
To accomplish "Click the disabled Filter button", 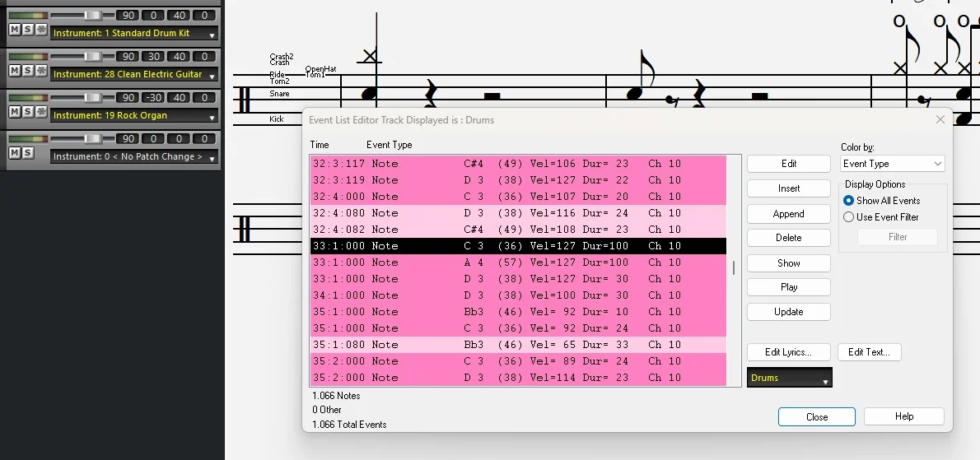I will point(898,237).
